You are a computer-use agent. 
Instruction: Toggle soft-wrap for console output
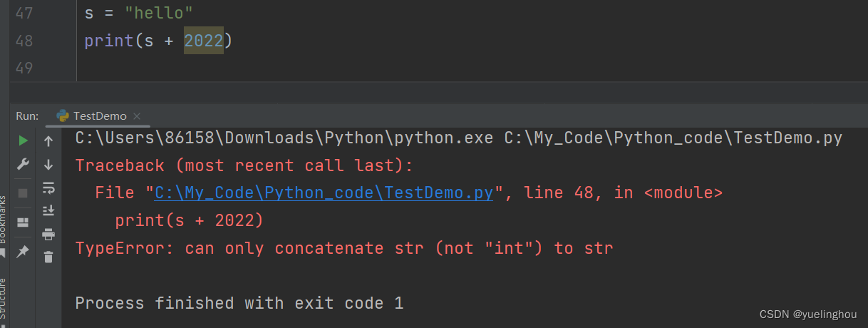pos(48,188)
